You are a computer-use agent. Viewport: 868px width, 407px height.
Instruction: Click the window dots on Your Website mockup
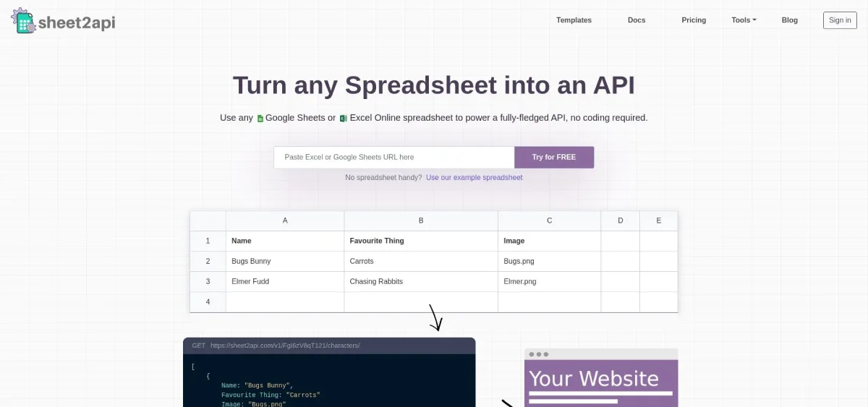539,354
